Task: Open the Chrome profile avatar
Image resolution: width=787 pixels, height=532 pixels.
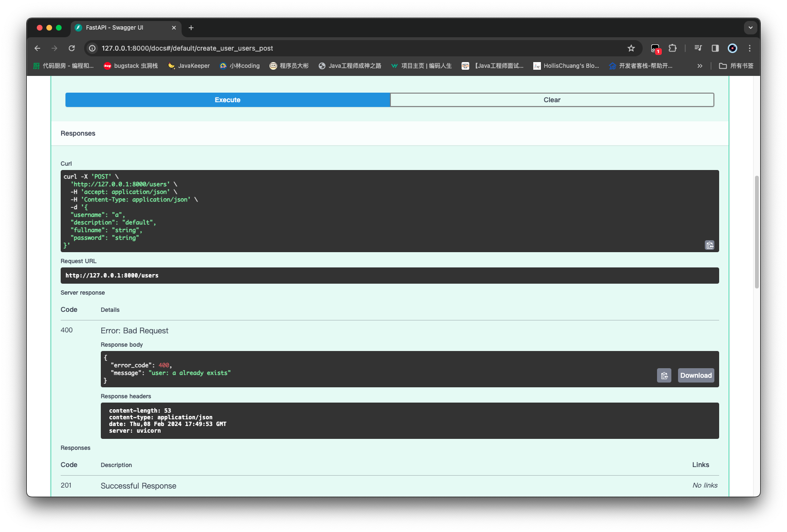Action: point(733,48)
